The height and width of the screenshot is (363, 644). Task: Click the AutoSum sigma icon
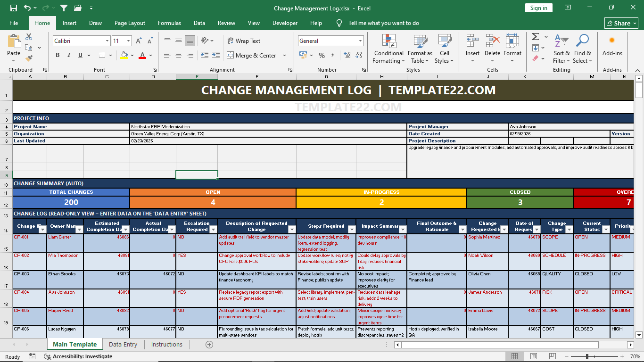[536, 37]
